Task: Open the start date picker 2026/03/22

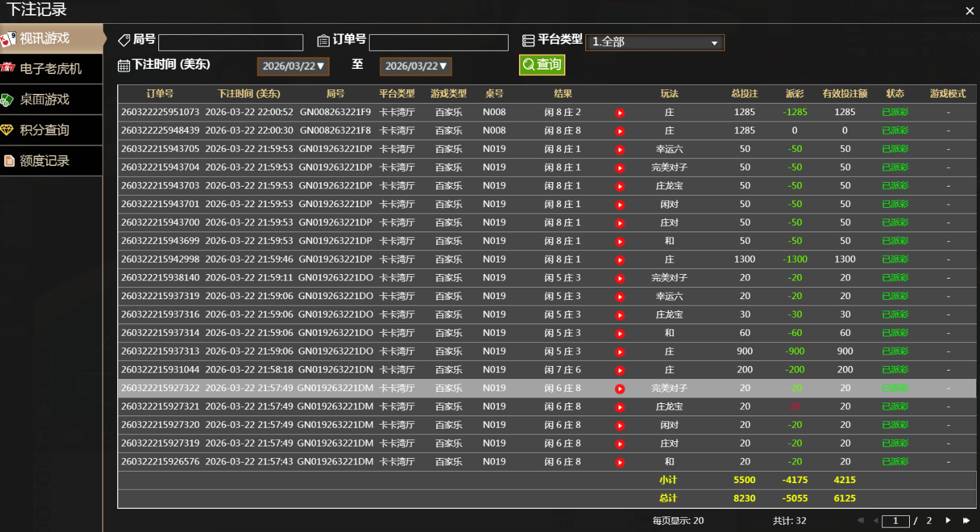Action: pos(293,66)
